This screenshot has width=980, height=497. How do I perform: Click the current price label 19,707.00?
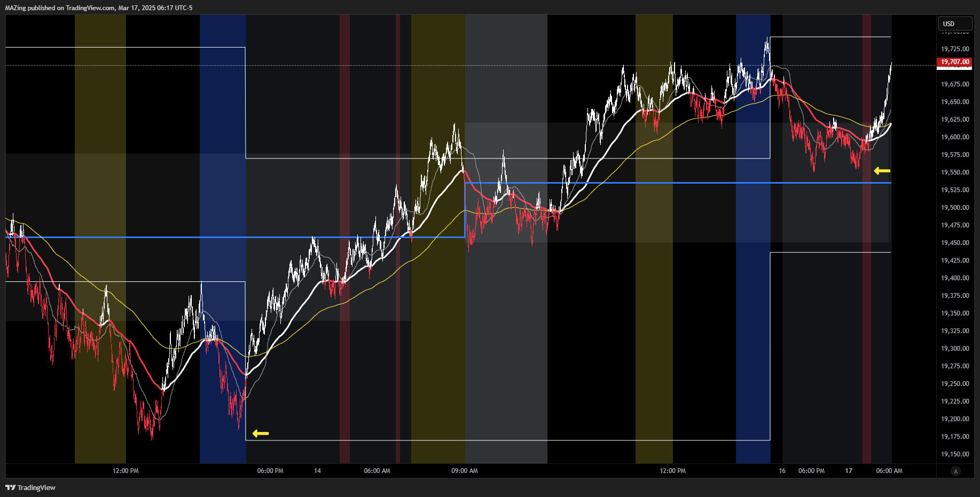click(x=955, y=62)
